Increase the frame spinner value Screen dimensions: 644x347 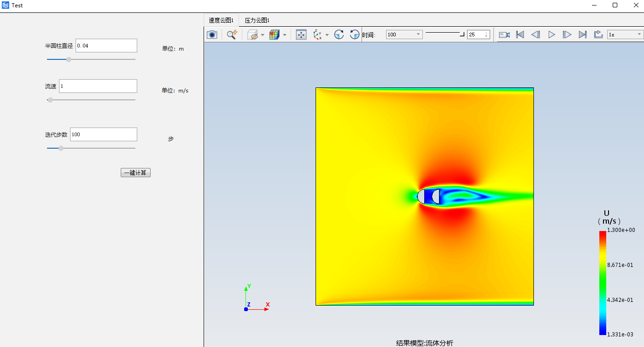pyautogui.click(x=486, y=33)
